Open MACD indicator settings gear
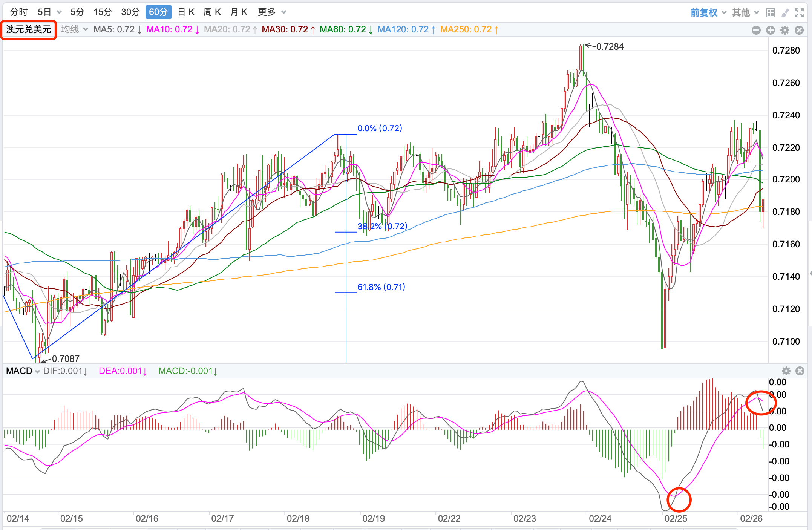The height and width of the screenshot is (530, 812). coord(786,371)
